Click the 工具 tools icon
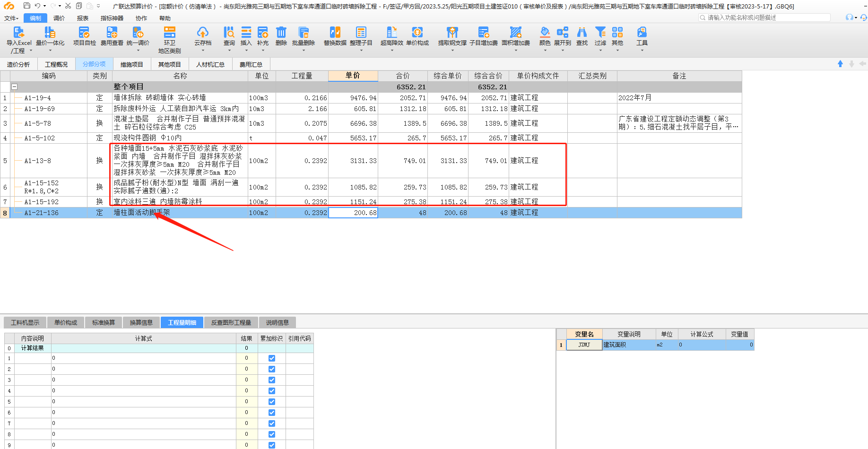This screenshot has width=868, height=449. click(642, 32)
